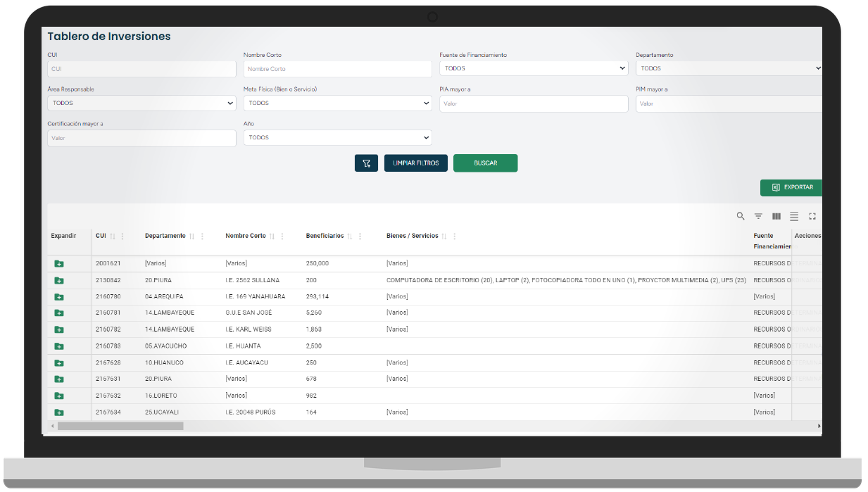Screen dimensions: 868x492
Task: Enter full screen table view
Action: [812, 216]
